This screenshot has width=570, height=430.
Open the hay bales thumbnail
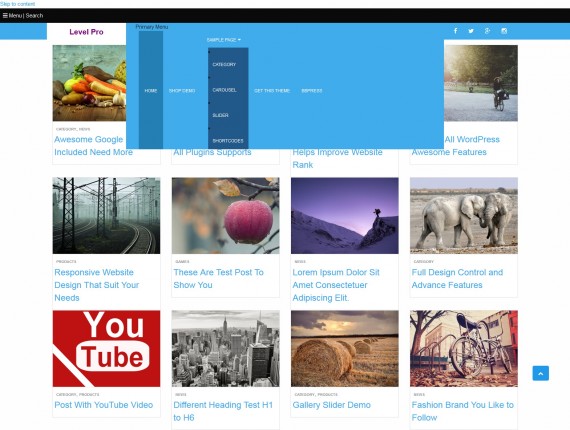345,348
